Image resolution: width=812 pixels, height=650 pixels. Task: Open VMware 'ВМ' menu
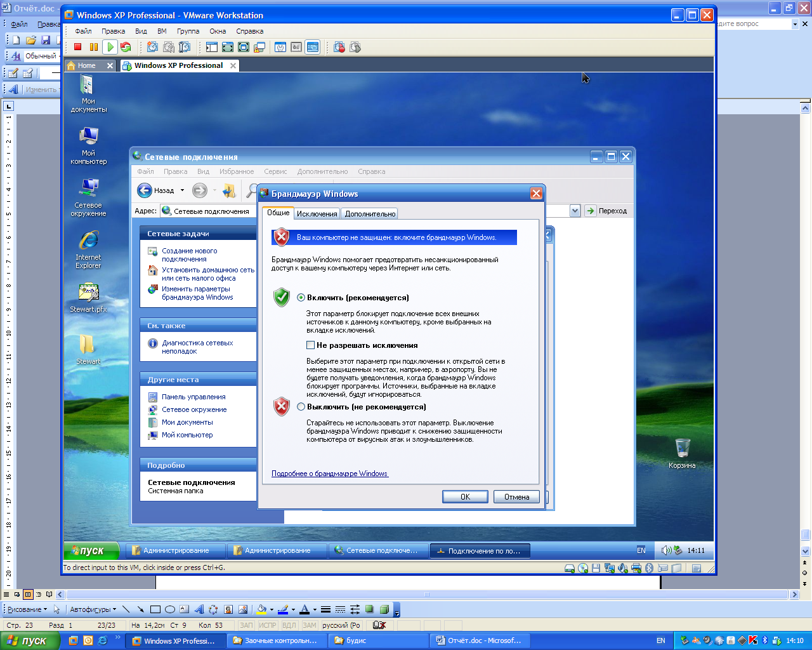coord(162,31)
